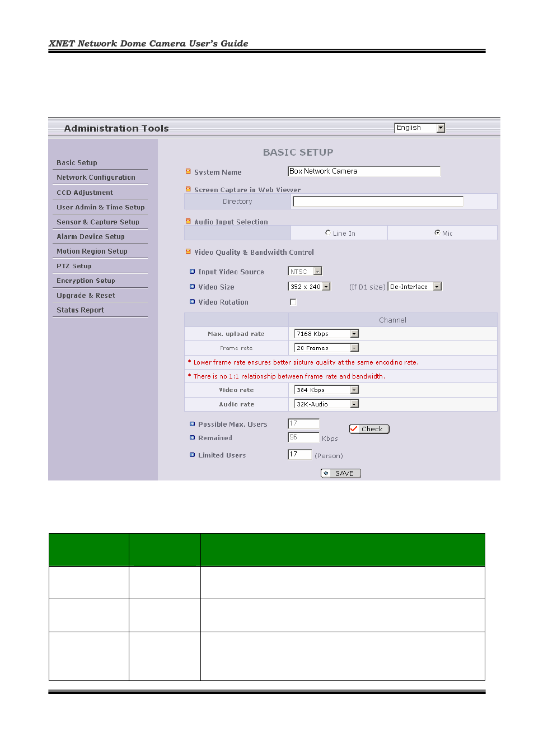Click the BASIC SETUP heading
This screenshot has height=756, width=534.
point(298,152)
